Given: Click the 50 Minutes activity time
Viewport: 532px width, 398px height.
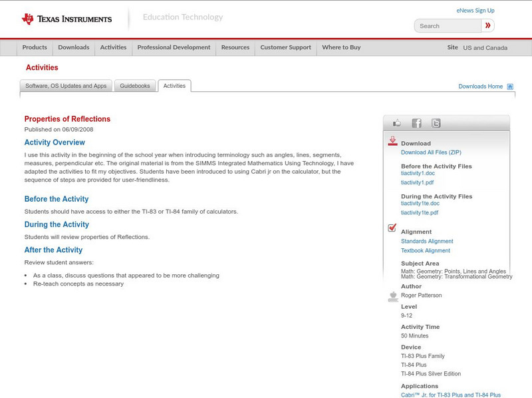Looking at the screenshot, I should 414,336.
